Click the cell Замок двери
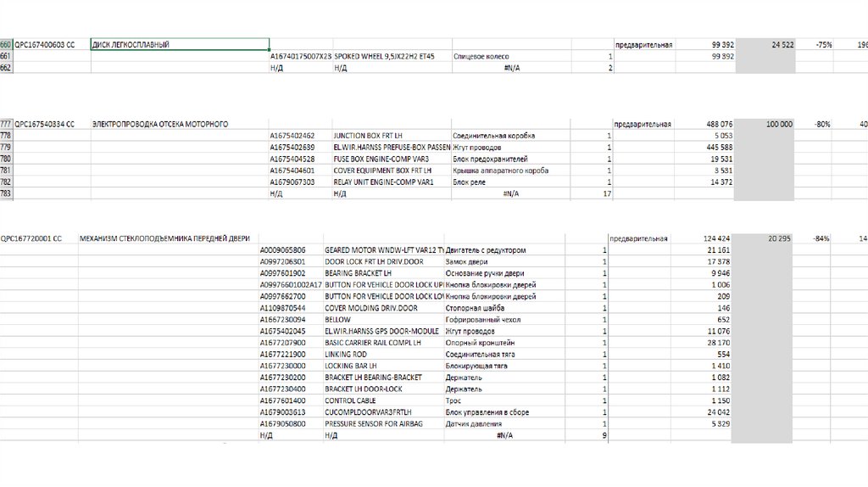 point(504,262)
